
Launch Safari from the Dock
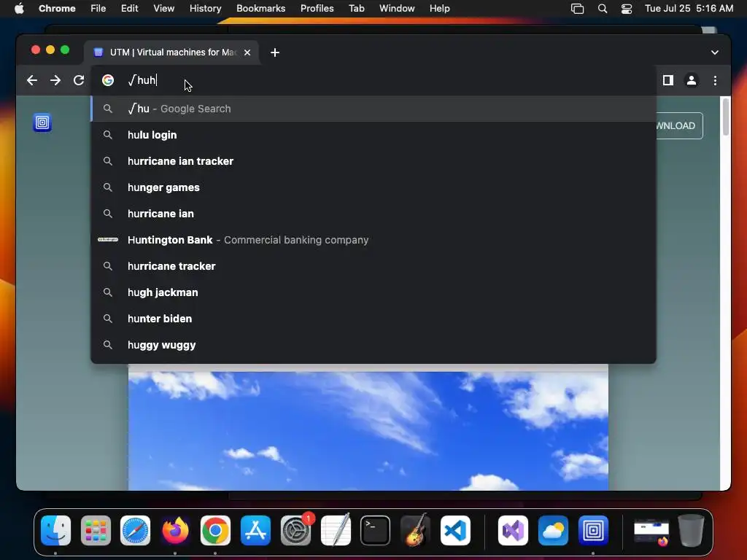pos(135,531)
